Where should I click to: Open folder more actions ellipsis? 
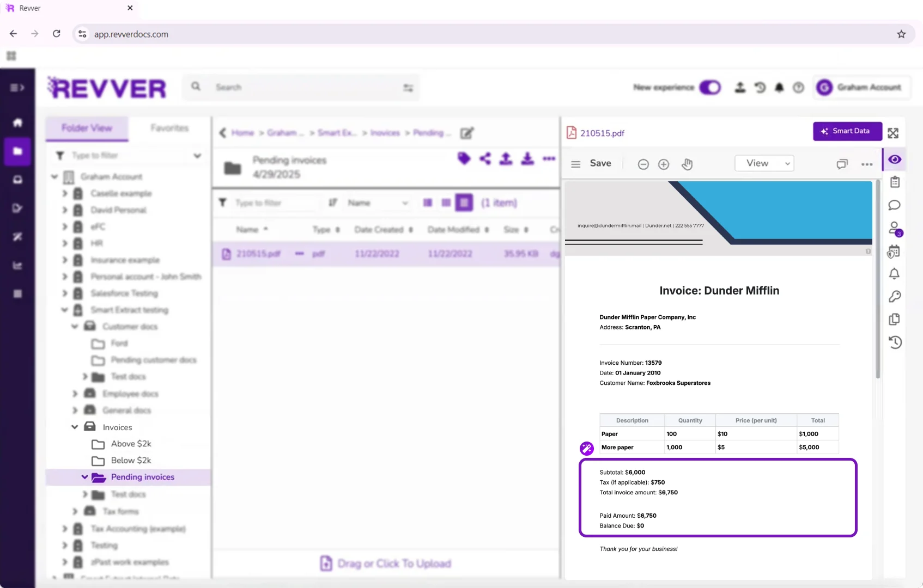(x=549, y=159)
